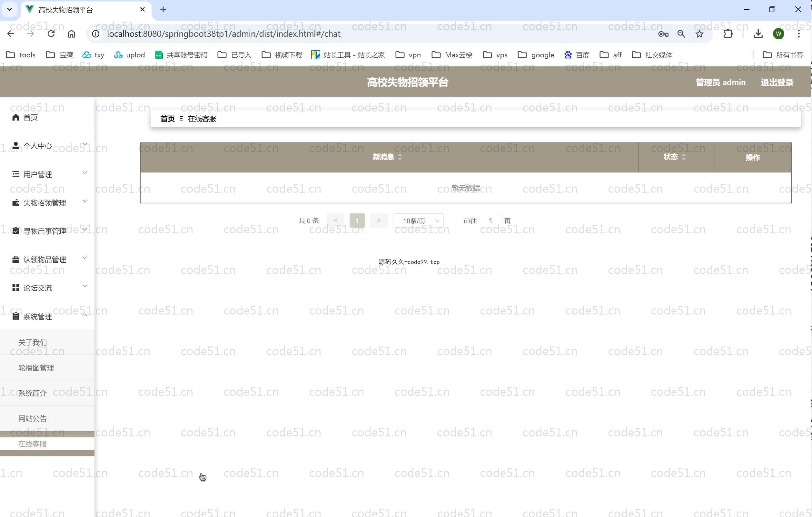This screenshot has height=517, width=812.
Task: Open the 共享账号密码 bookmark
Action: click(x=181, y=54)
